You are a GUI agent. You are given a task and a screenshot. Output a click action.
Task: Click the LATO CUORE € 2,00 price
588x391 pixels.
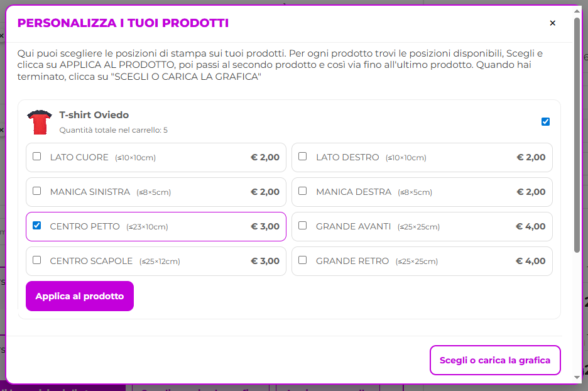[264, 157]
